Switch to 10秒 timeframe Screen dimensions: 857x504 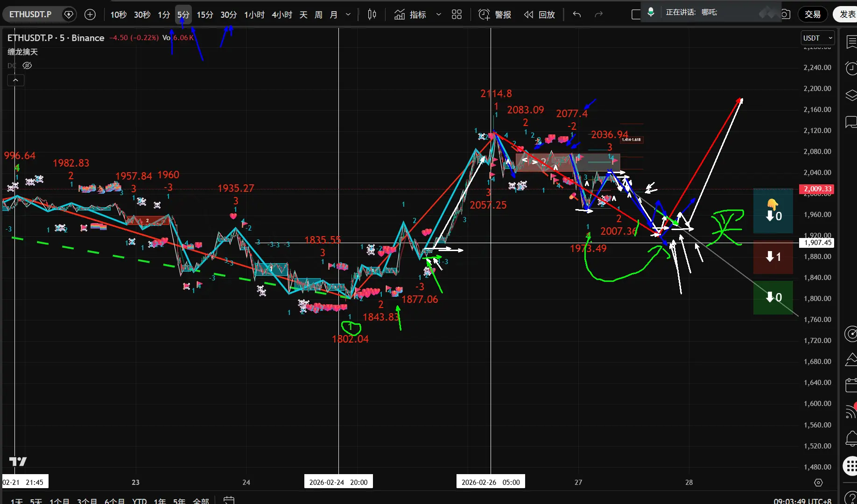click(x=119, y=15)
